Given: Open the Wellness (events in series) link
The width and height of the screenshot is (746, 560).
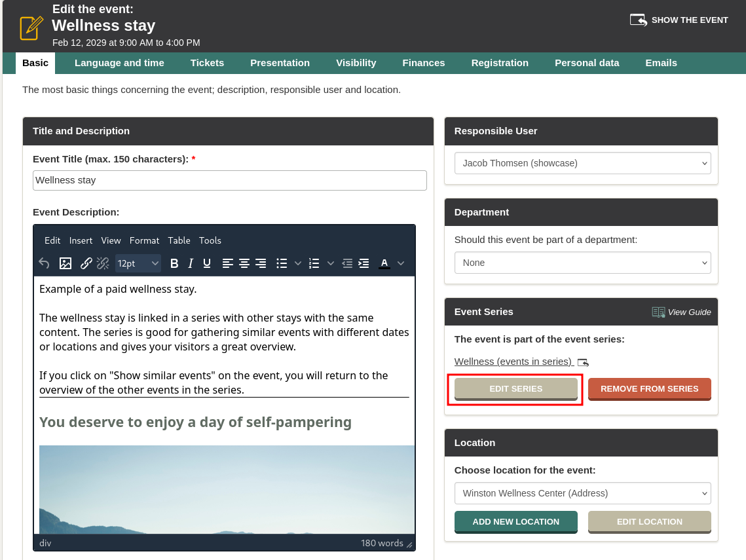Looking at the screenshot, I should click(513, 362).
